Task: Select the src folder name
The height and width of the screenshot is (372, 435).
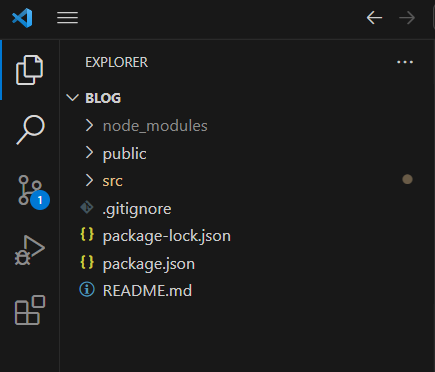Action: coord(113,181)
